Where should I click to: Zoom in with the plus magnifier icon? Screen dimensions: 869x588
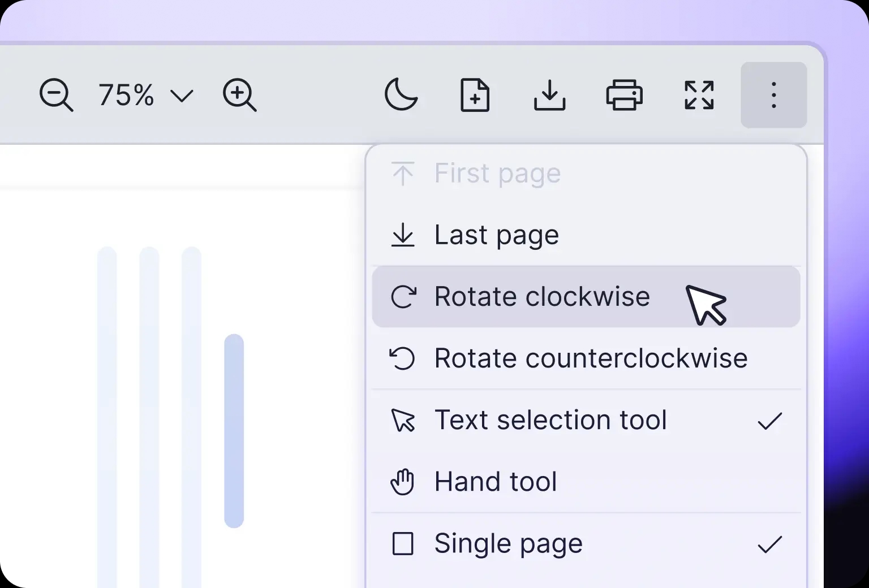click(x=239, y=95)
